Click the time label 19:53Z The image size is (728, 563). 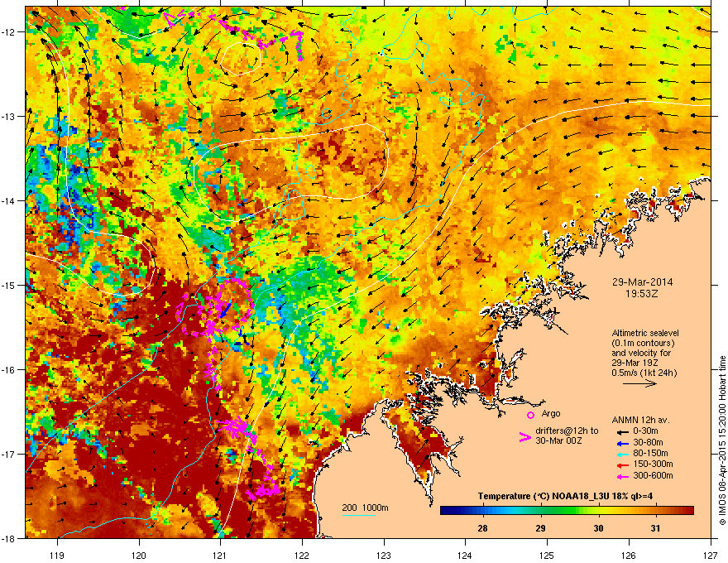642,294
